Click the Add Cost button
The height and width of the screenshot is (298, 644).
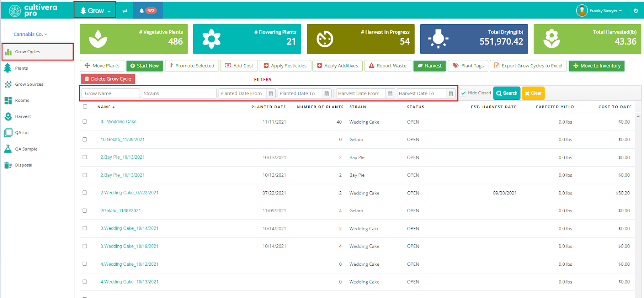click(239, 66)
